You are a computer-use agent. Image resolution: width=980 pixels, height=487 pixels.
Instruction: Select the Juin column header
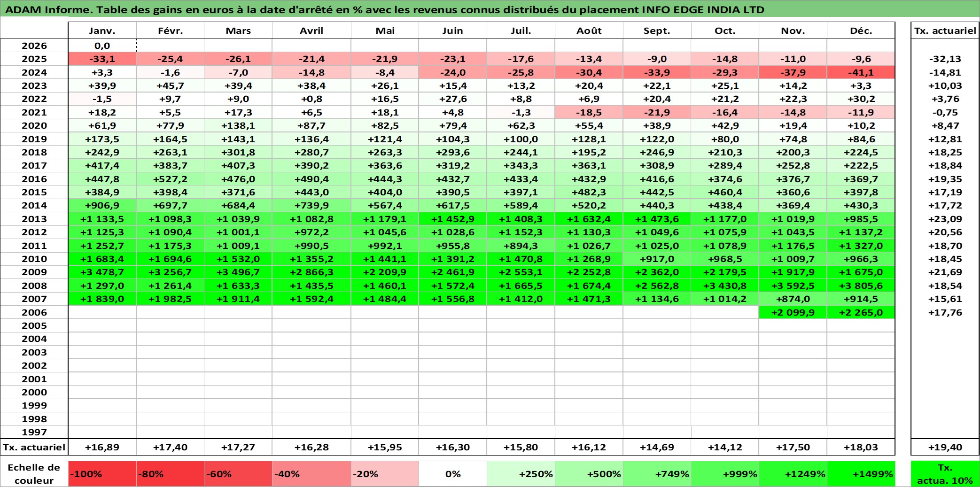pyautogui.click(x=453, y=31)
